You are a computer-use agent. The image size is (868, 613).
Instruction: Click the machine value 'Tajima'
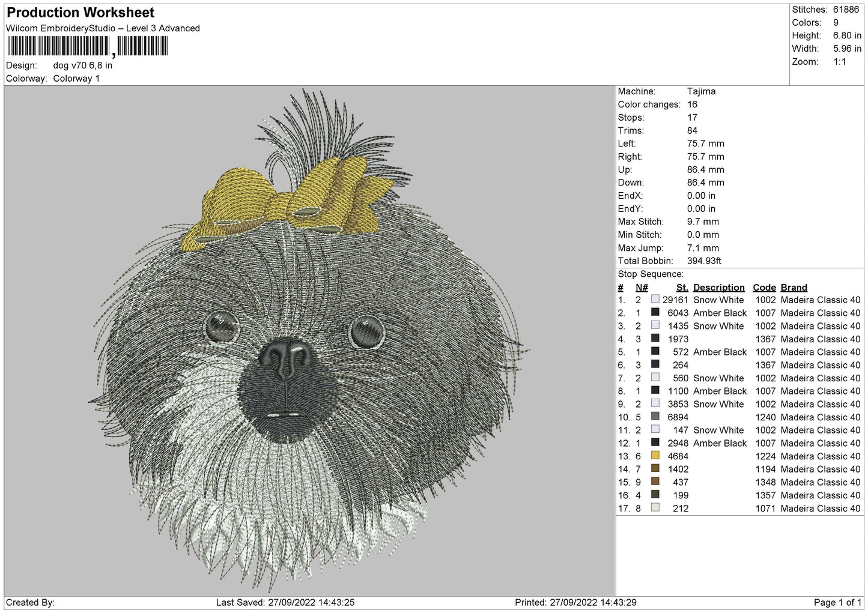(701, 91)
